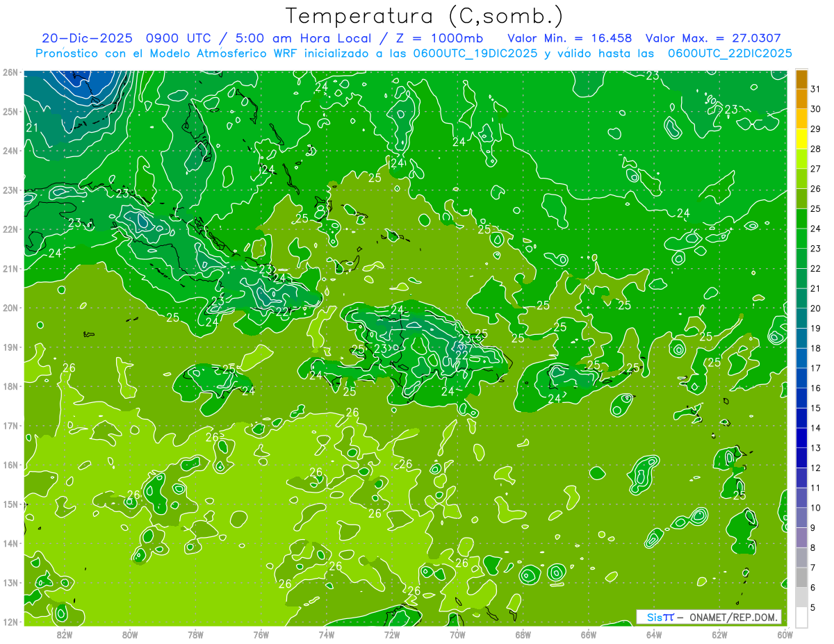The width and height of the screenshot is (834, 644).
Task: Click the colorbar tick label "9"
Action: pos(813,527)
